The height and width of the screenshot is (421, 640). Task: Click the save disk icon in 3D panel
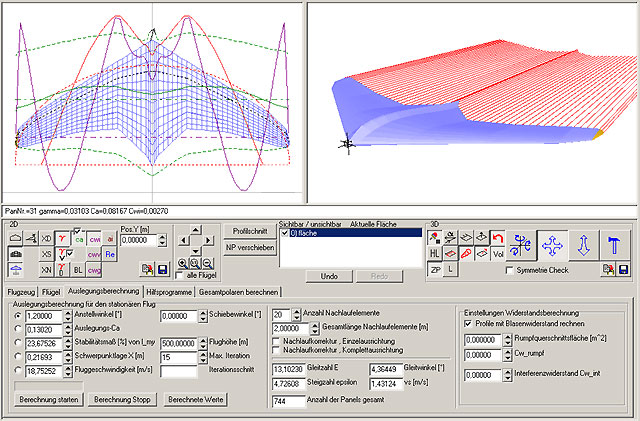click(x=624, y=271)
